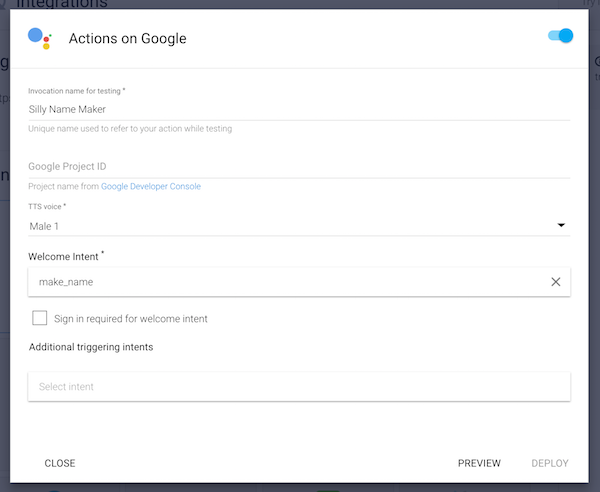This screenshot has height=492, width=600.
Task: Click the Silly Name Maker invocation field
Action: [x=299, y=109]
